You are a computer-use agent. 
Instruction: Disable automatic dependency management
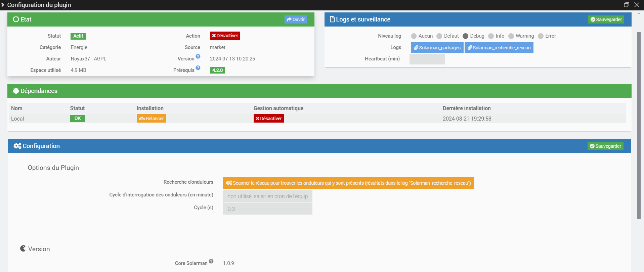point(269,119)
